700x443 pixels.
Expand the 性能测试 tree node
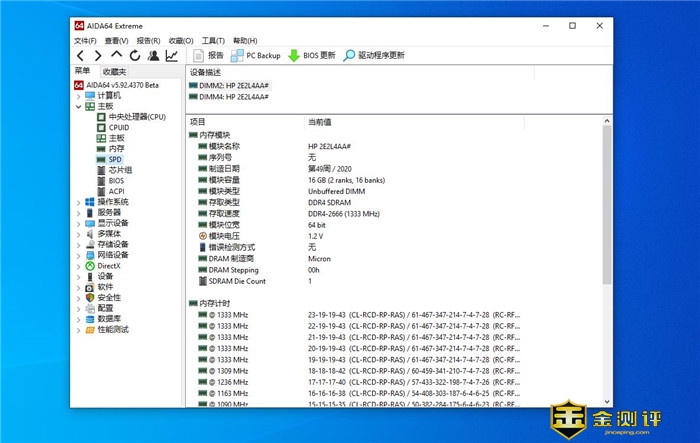pyautogui.click(x=78, y=329)
